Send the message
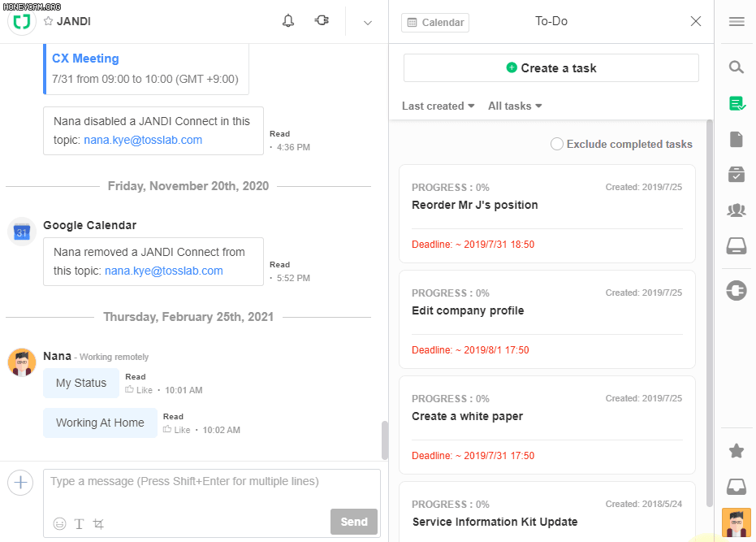The height and width of the screenshot is (542, 756). click(x=354, y=522)
